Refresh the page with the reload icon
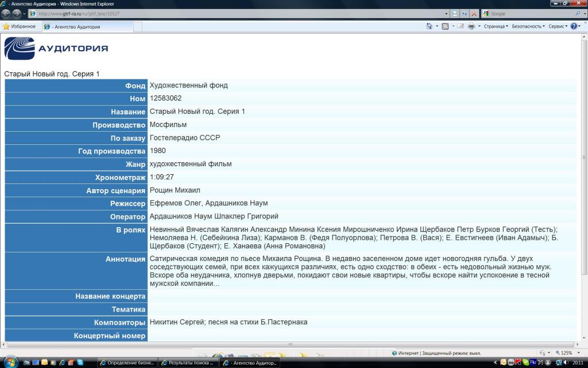Image resolution: width=588 pixels, height=368 pixels. (465, 13)
